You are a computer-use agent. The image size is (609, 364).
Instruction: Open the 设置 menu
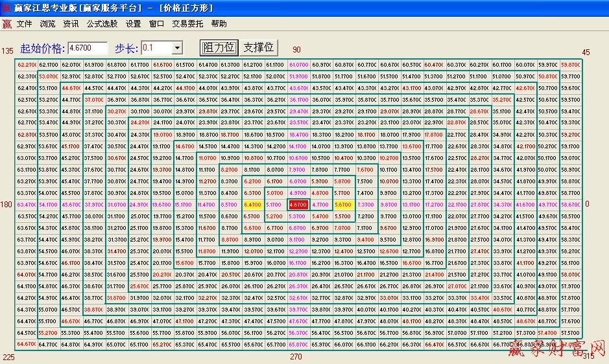coord(134,24)
